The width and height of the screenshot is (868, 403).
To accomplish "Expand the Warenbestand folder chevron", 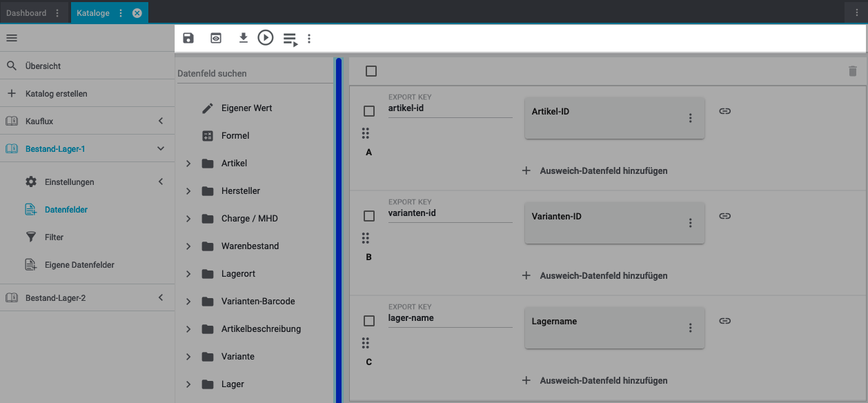I will point(188,246).
